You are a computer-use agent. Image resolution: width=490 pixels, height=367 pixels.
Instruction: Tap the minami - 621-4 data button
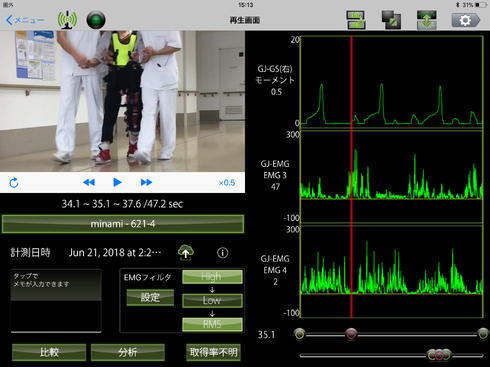(x=123, y=224)
